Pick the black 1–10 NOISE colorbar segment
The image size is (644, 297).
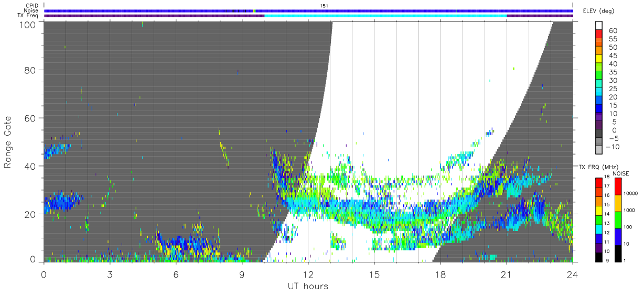(x=617, y=252)
